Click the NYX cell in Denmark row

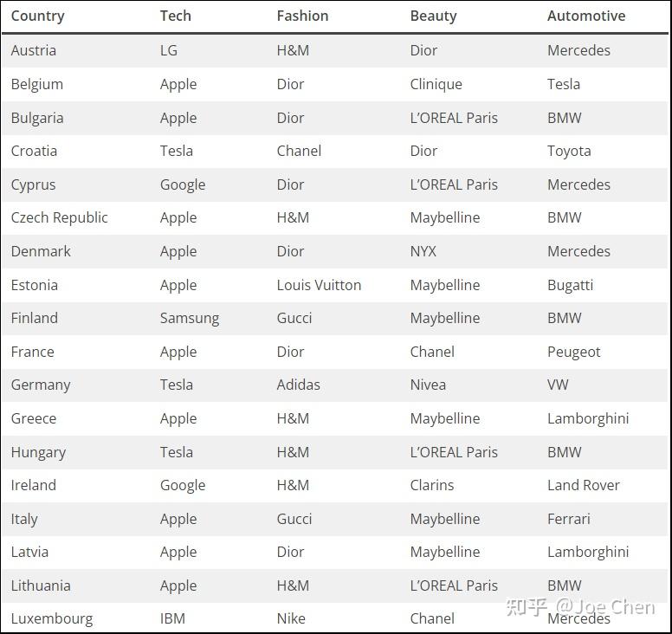tap(423, 251)
